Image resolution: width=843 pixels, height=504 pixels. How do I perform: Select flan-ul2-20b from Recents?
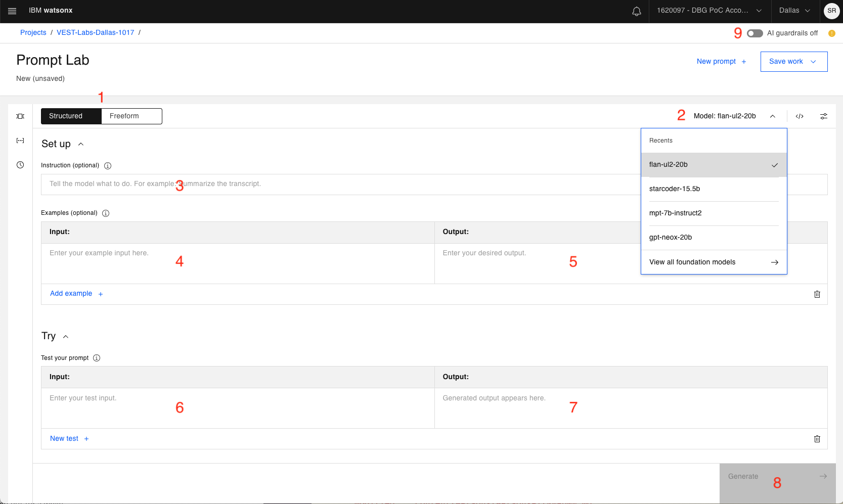(x=714, y=165)
